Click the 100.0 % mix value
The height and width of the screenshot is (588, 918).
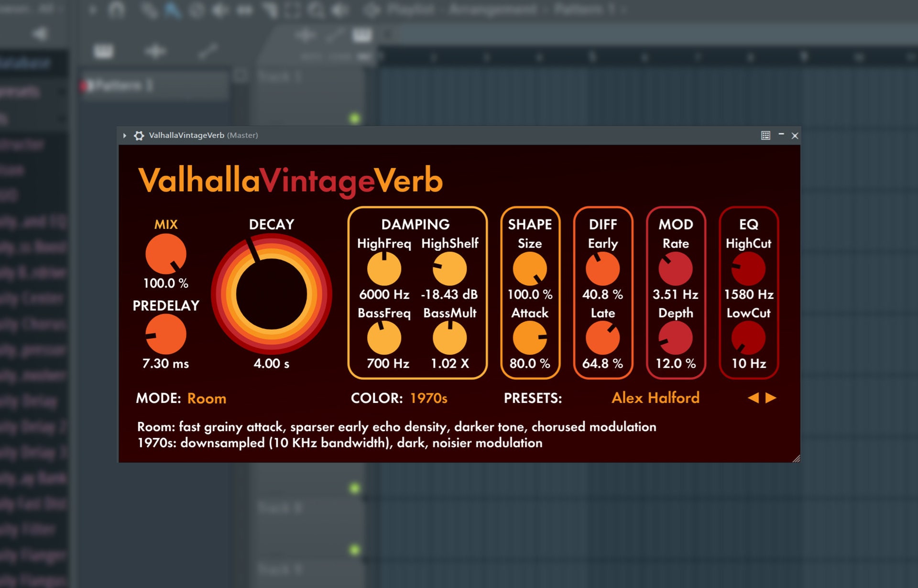[165, 283]
